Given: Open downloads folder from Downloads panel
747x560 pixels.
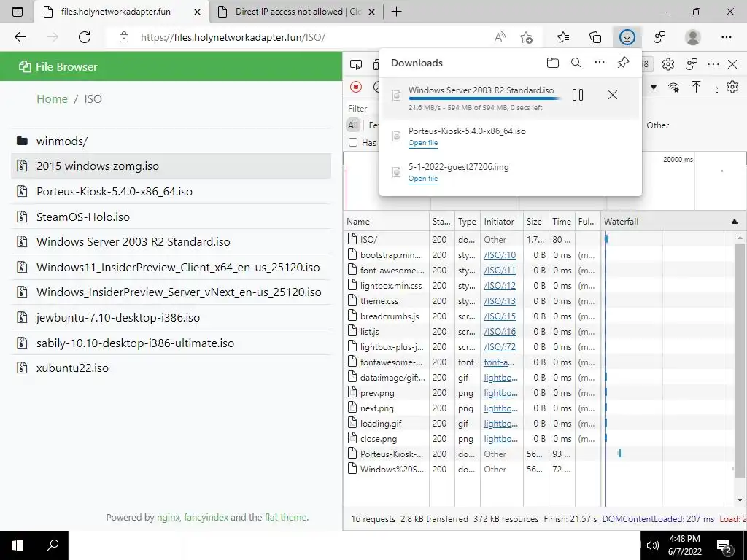Looking at the screenshot, I should [553, 63].
